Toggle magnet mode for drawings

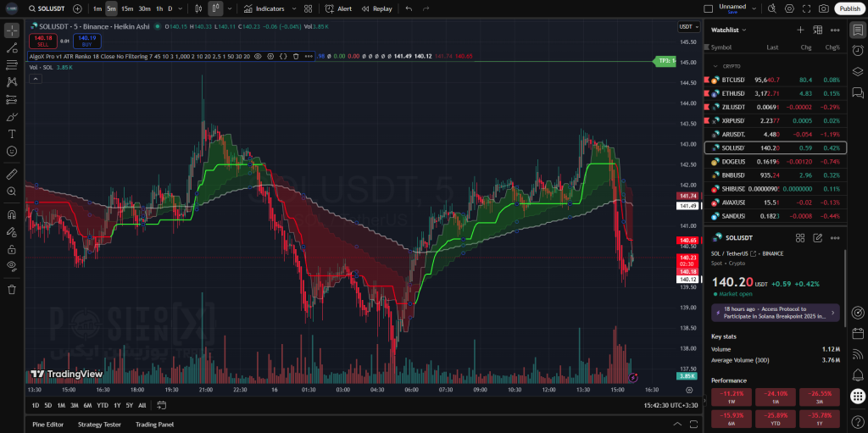11,214
